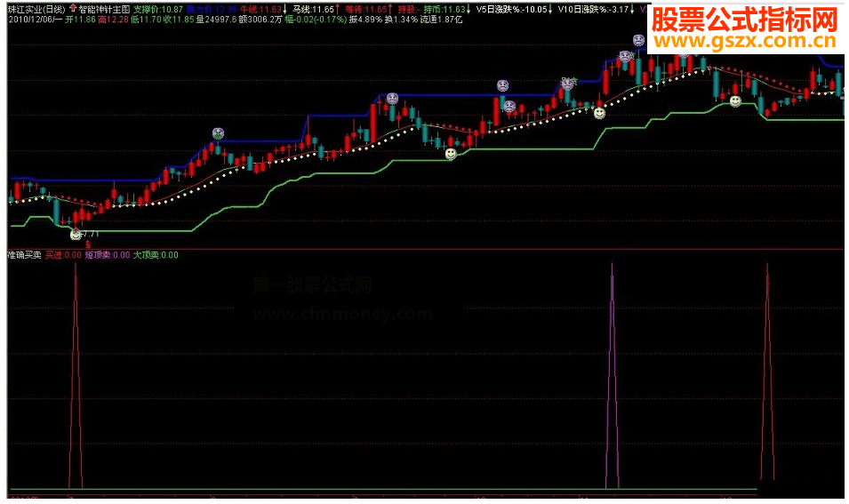This screenshot has height=504, width=849.
Task: Click the 7.71 low price label
Action: pyautogui.click(x=89, y=234)
